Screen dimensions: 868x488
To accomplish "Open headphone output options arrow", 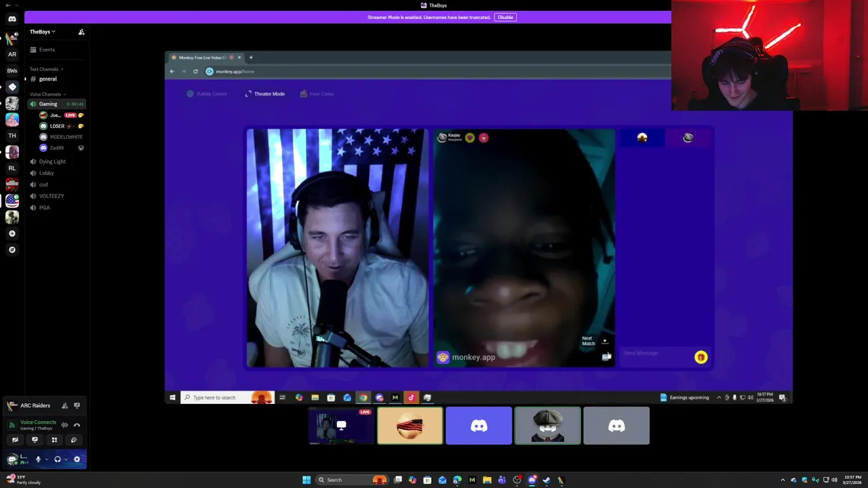I will pos(66,460).
